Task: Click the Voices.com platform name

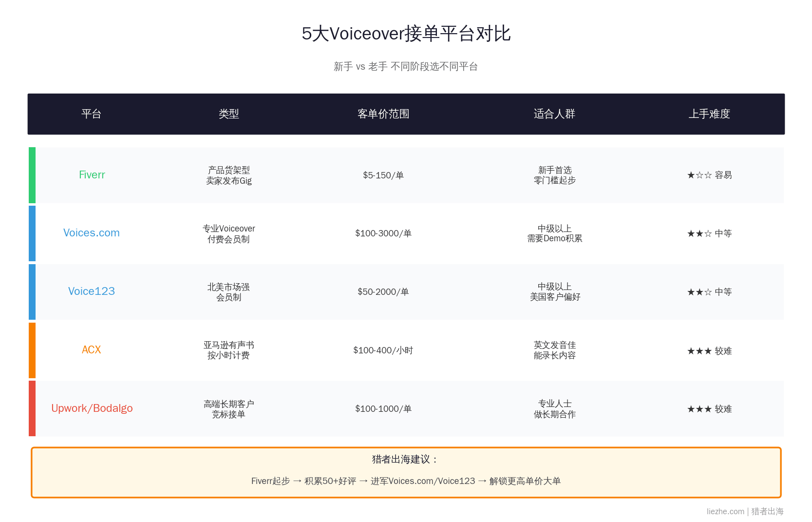Action: pos(92,233)
